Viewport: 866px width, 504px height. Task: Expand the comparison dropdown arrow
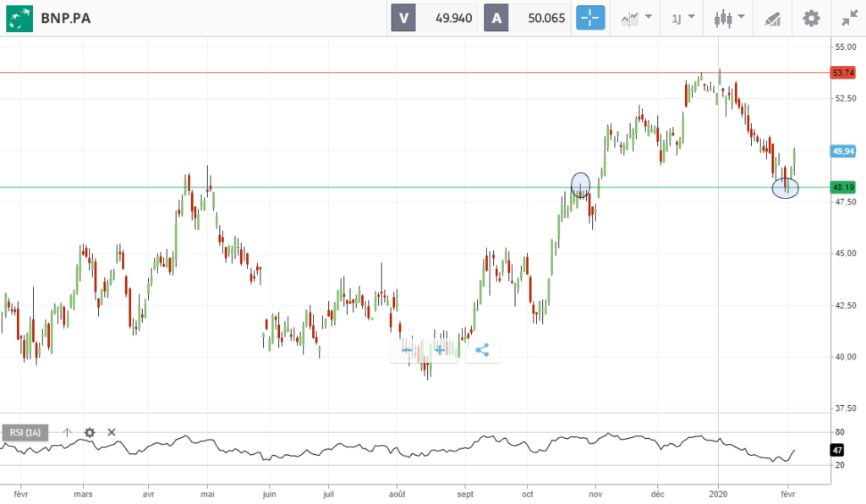click(x=649, y=17)
